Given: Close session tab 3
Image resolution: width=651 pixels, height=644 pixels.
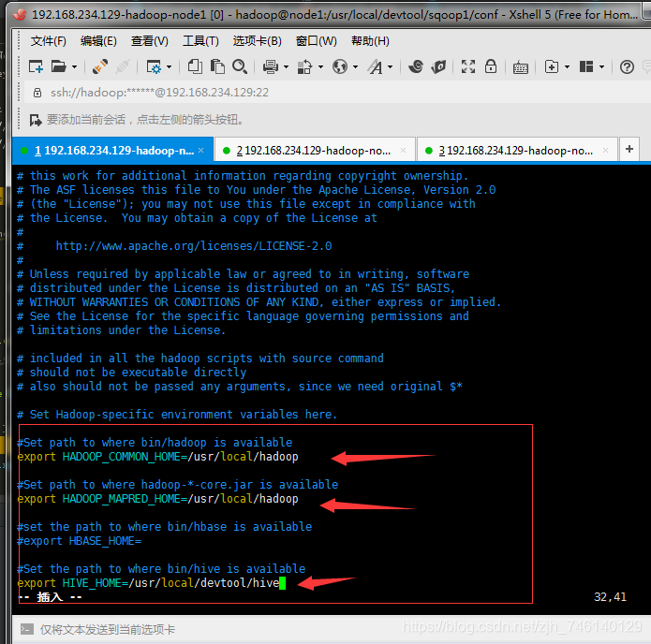Looking at the screenshot, I should (x=605, y=150).
